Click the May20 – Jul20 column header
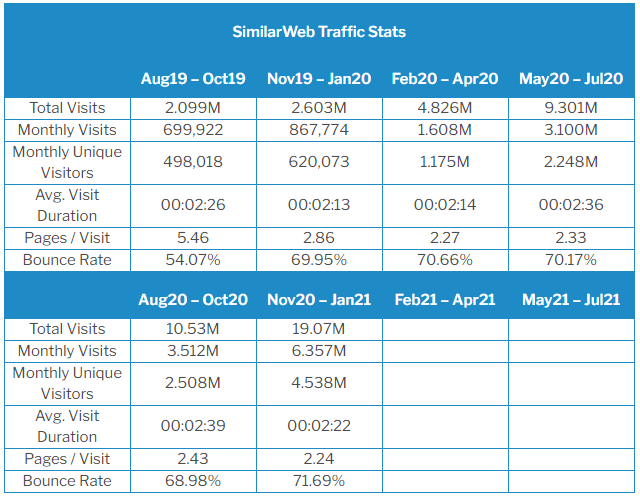 [570, 79]
